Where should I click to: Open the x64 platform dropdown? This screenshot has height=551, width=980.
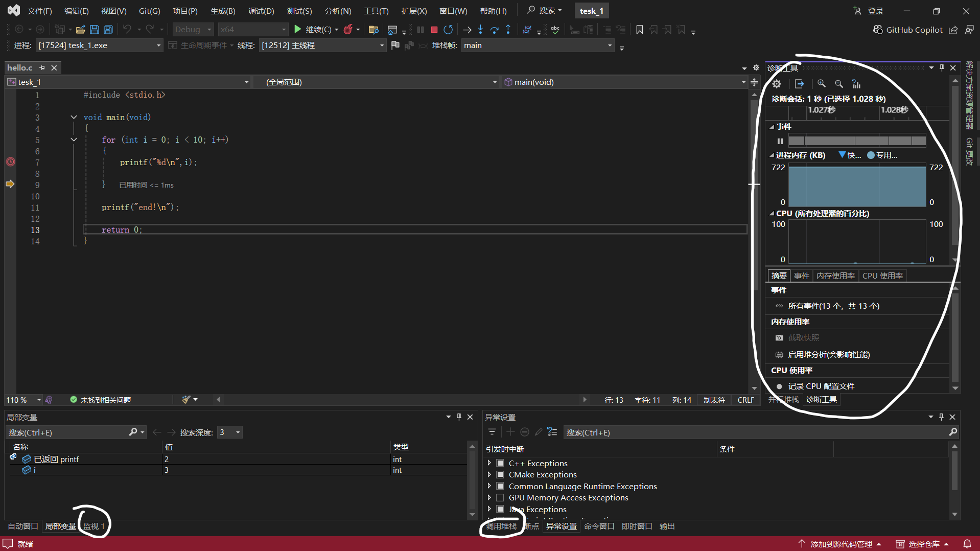coord(253,30)
